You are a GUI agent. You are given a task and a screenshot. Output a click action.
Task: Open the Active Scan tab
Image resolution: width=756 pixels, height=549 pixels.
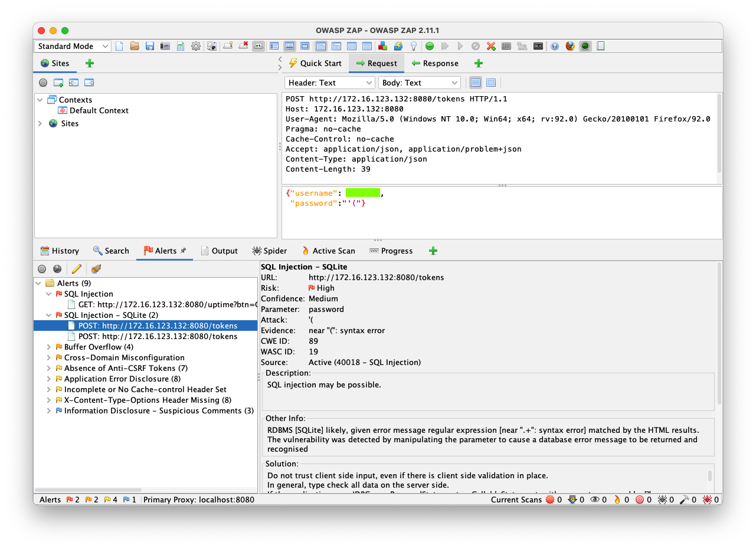tap(328, 251)
